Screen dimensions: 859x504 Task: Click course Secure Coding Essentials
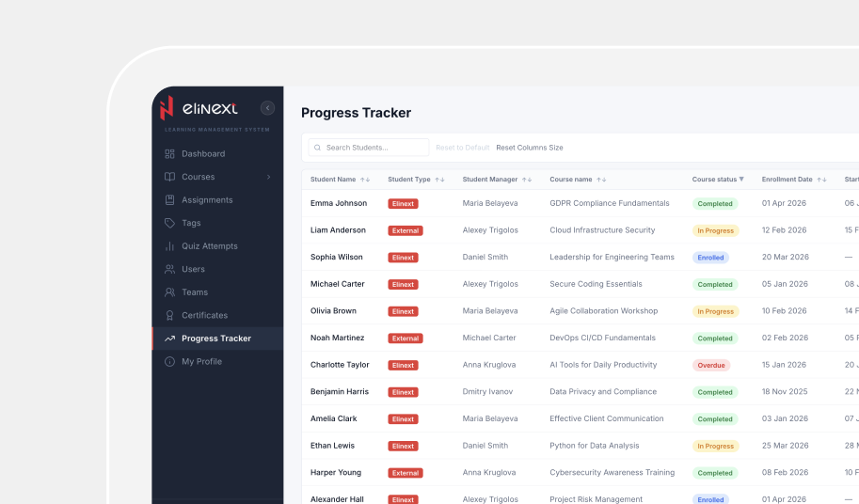click(x=596, y=284)
